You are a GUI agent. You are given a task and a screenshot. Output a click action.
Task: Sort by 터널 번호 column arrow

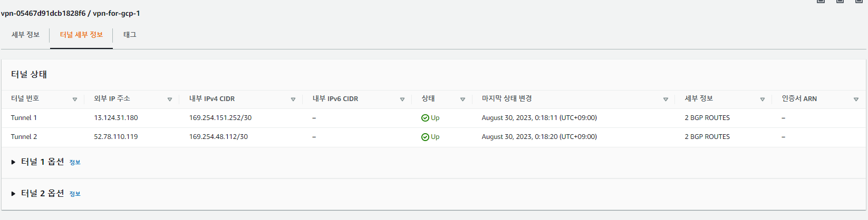click(75, 99)
